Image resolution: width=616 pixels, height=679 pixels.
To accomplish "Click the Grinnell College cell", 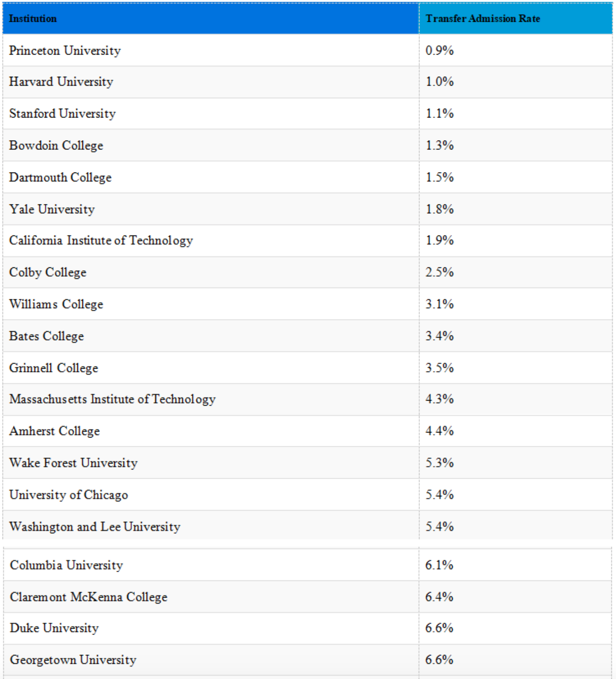I will click(x=54, y=368).
